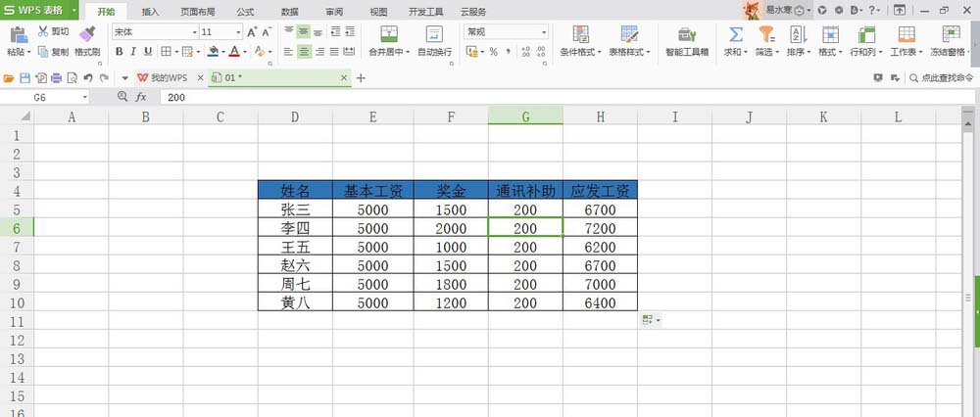Open fill color dropdown arrow
This screenshot has width=980, height=417.
click(x=223, y=53)
